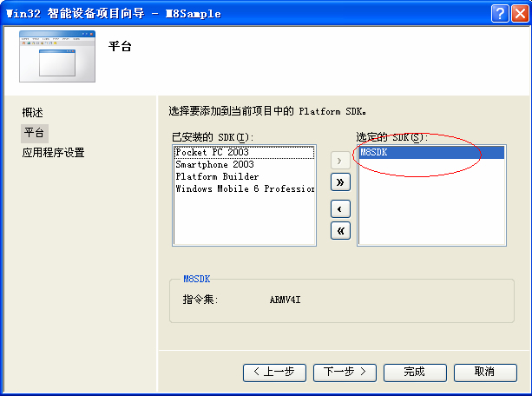Open the 概述 overview page
Screen dimensions: 532x396
33,112
